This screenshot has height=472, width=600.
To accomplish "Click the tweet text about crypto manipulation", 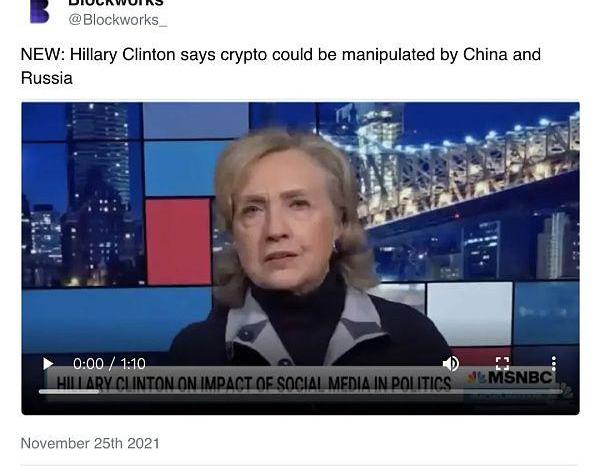I will 280,66.
